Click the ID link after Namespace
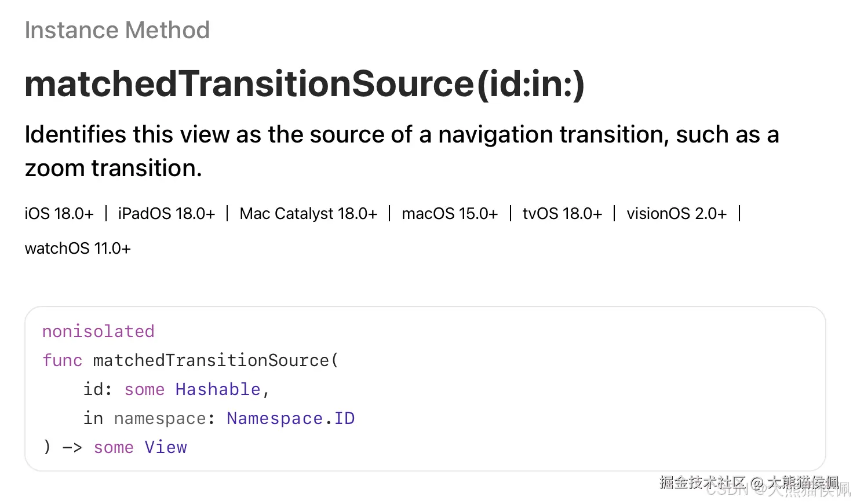 [x=344, y=418]
